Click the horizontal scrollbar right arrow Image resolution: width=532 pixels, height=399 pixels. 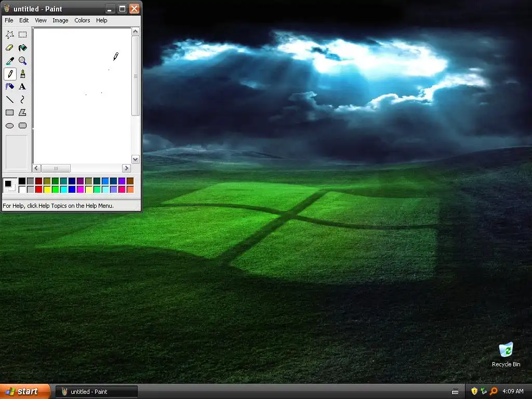(x=126, y=168)
